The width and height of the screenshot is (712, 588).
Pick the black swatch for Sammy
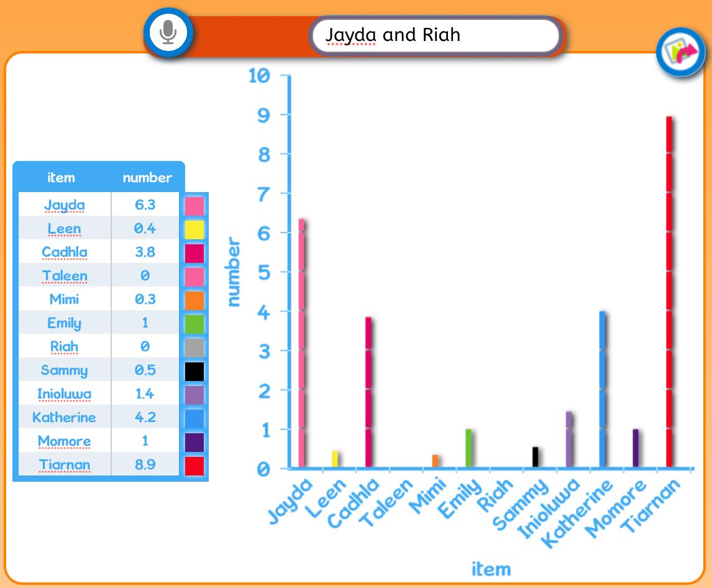(194, 371)
